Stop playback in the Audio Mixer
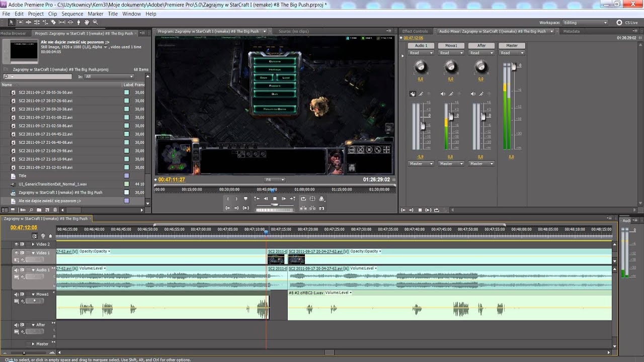 point(420,210)
